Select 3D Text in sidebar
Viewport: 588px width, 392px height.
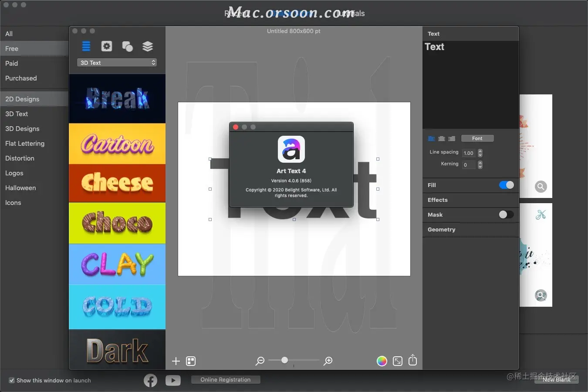[34, 114]
